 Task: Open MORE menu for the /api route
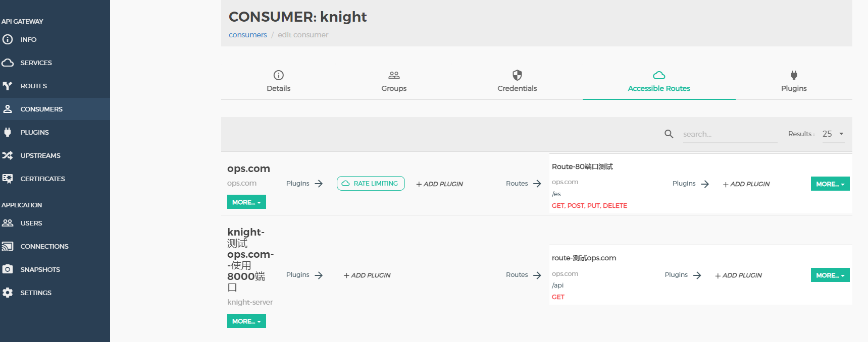tap(830, 275)
